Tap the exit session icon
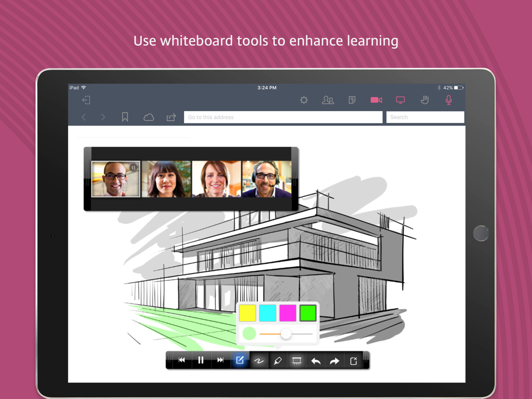The width and height of the screenshot is (532, 399). coord(86,100)
